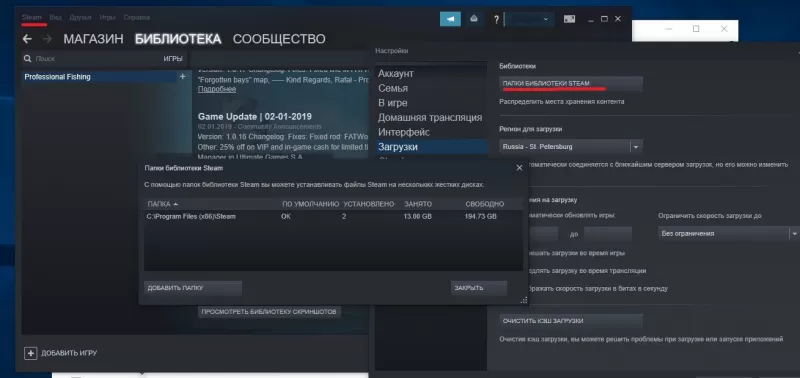
Task: Click the ДОБАВИТЬ ИГРУ label
Action: [x=69, y=353]
